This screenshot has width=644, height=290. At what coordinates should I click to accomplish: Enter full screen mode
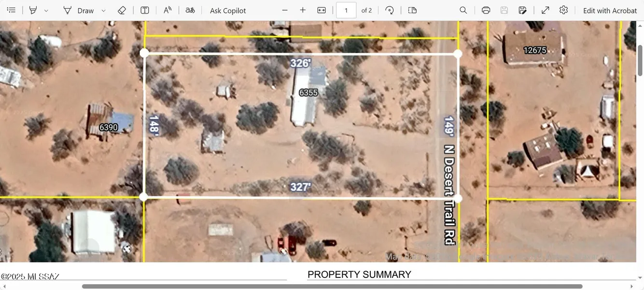tap(545, 10)
